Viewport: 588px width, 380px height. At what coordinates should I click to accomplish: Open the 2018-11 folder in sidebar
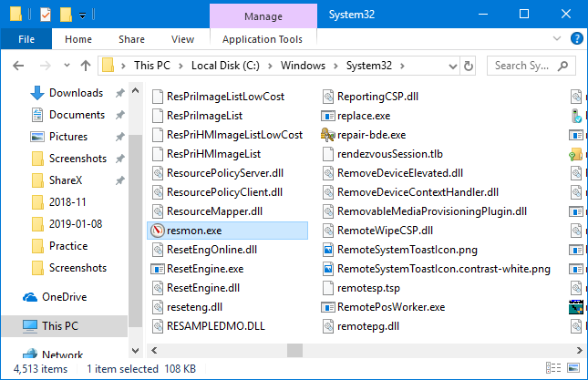pos(67,202)
